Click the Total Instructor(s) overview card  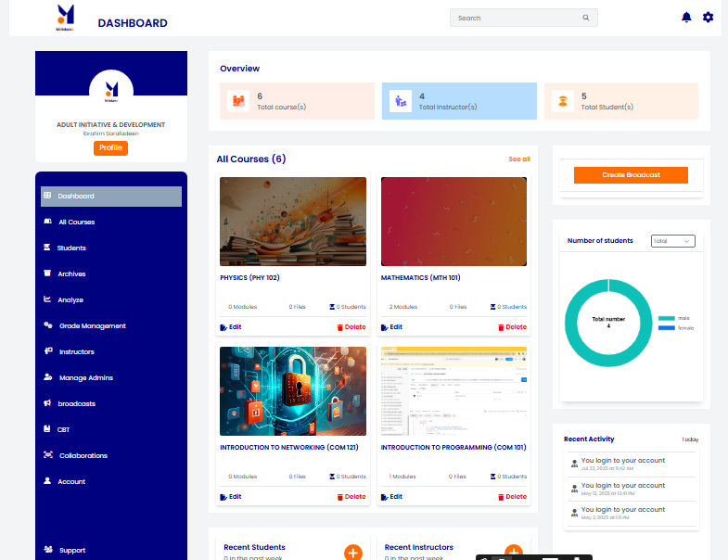tap(459, 101)
